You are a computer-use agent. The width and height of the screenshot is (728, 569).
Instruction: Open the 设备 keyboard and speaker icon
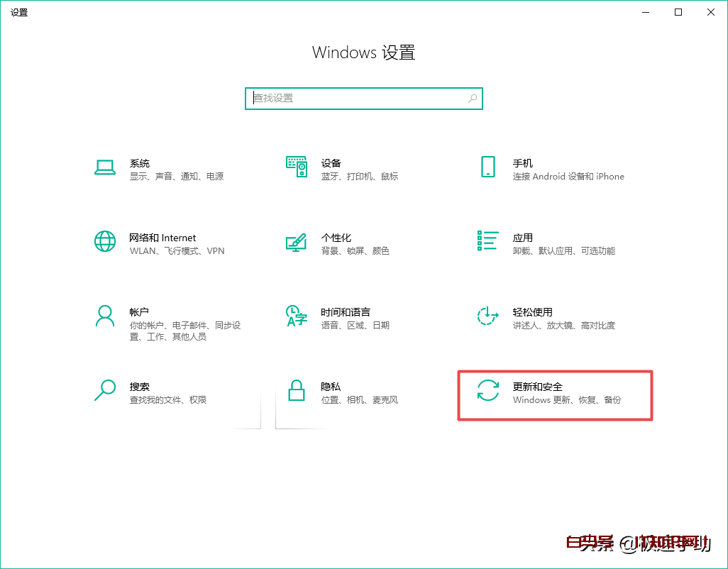[296, 167]
